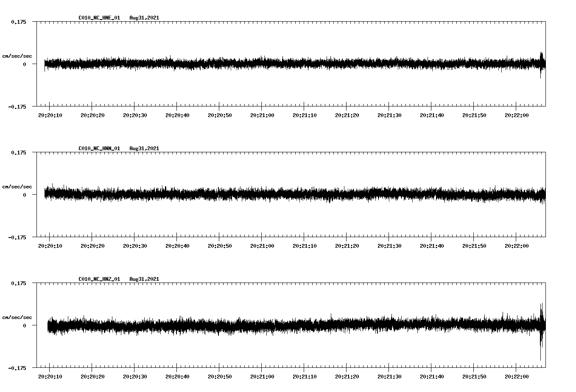Click the 20:21:30 time label under HNN plot
Screen dimensions: 576x392
coord(389,246)
